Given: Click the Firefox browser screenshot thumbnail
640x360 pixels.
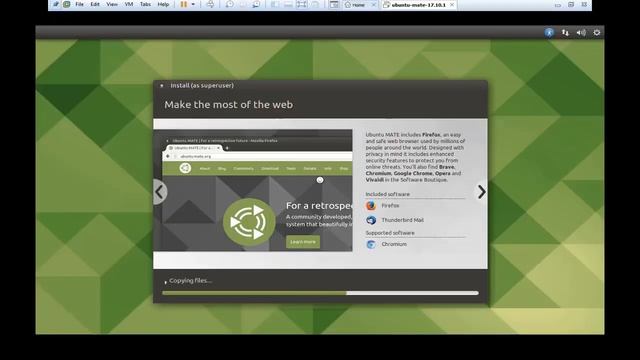Looking at the screenshot, I should pyautogui.click(x=253, y=191).
